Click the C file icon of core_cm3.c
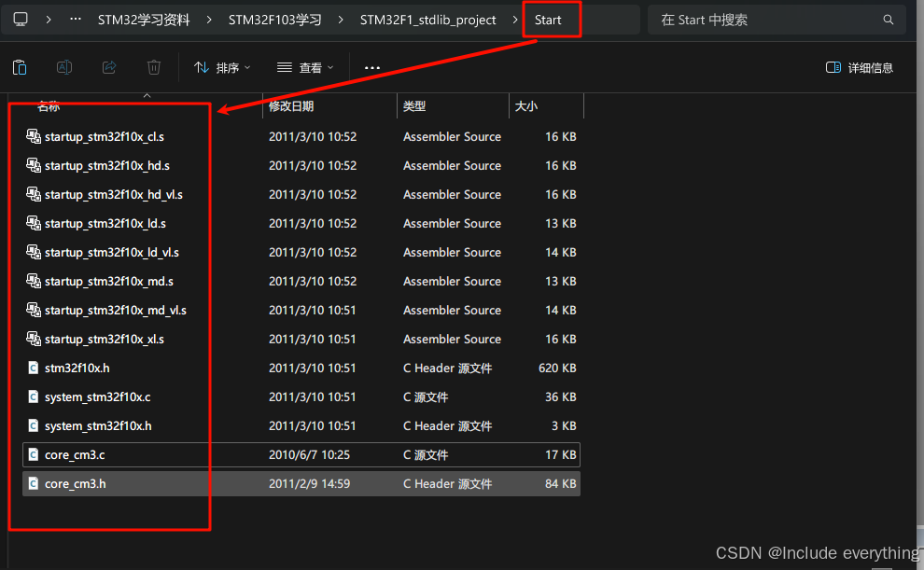 pos(34,454)
